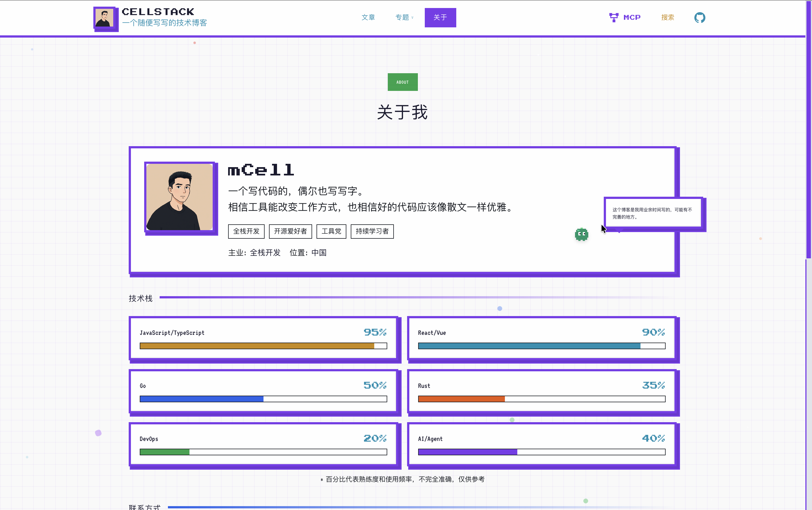This screenshot has width=812, height=510.
Task: Select the 关于 navigation tab
Action: [440, 17]
